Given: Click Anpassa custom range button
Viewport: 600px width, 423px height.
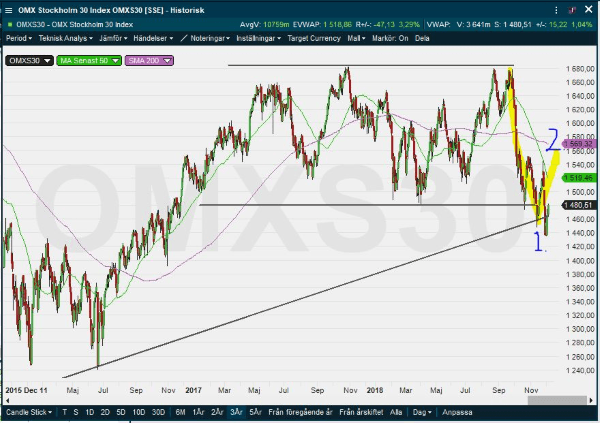Looking at the screenshot, I should point(457,412).
